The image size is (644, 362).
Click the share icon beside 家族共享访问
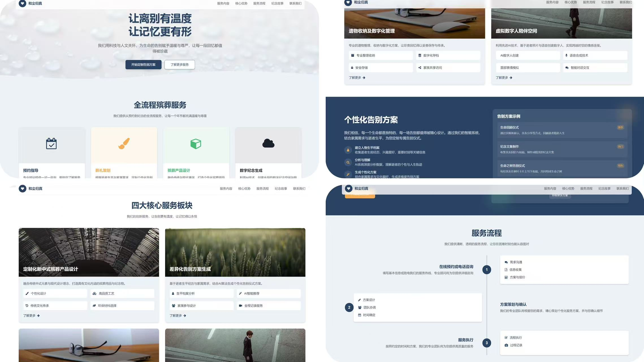(420, 68)
